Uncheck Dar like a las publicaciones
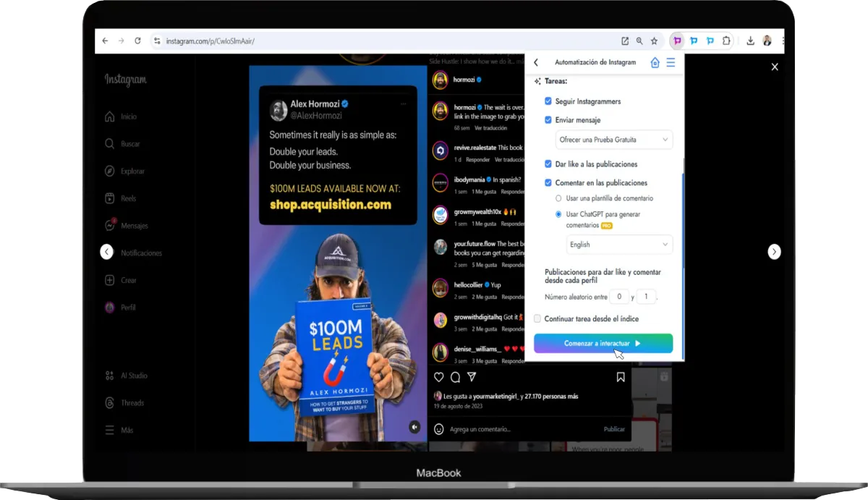This screenshot has height=500, width=868. [x=548, y=164]
